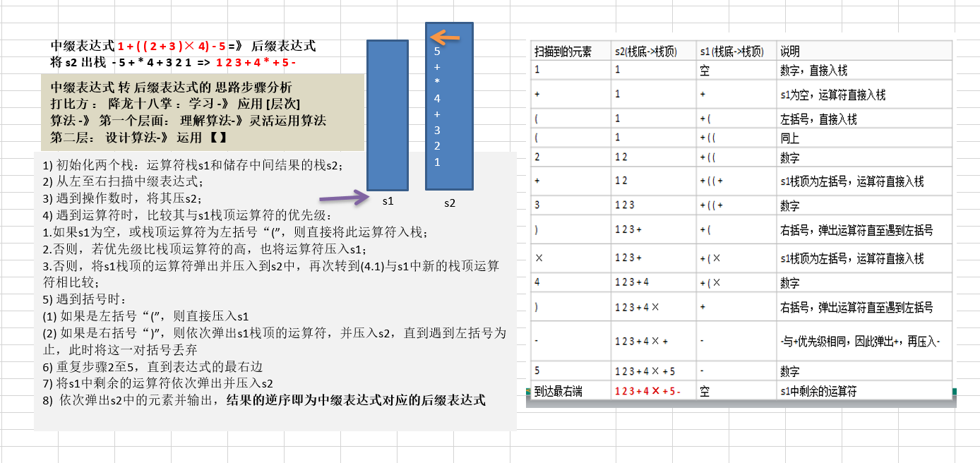
Task: Select the beige 思路步骤分析 text box
Action: 202,112
